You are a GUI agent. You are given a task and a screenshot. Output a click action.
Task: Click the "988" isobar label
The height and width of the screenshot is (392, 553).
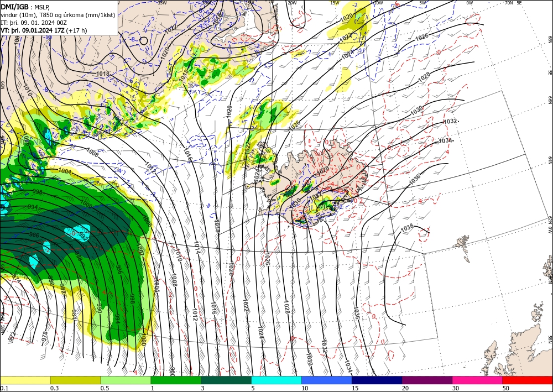[x=79, y=257]
